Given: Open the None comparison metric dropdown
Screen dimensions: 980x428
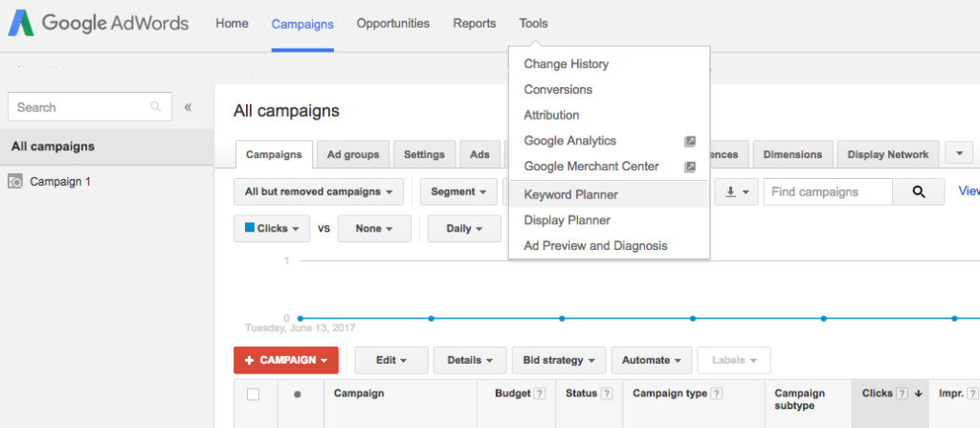Looking at the screenshot, I should coord(374,229).
